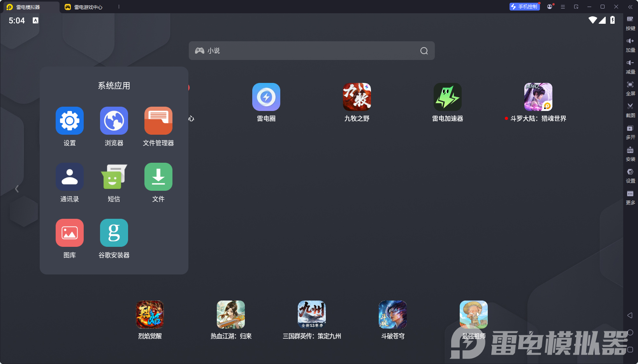Open the 图库 gallery app

coord(70,233)
